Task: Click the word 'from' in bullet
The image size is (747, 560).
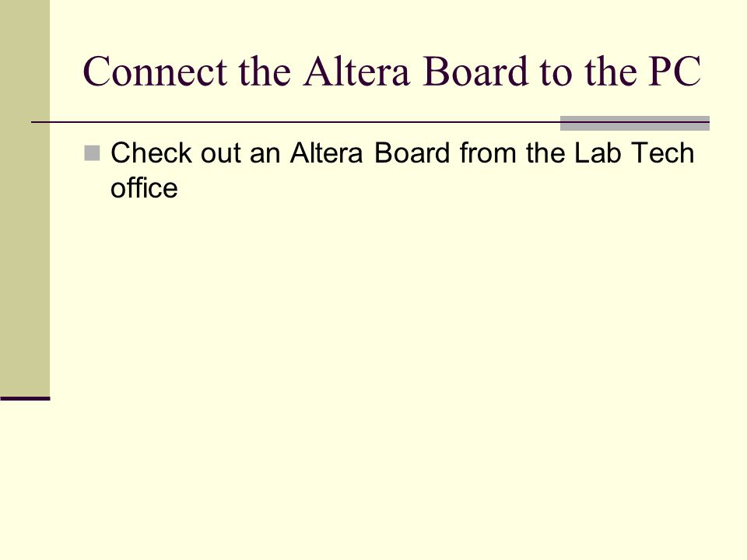Action: 488,153
